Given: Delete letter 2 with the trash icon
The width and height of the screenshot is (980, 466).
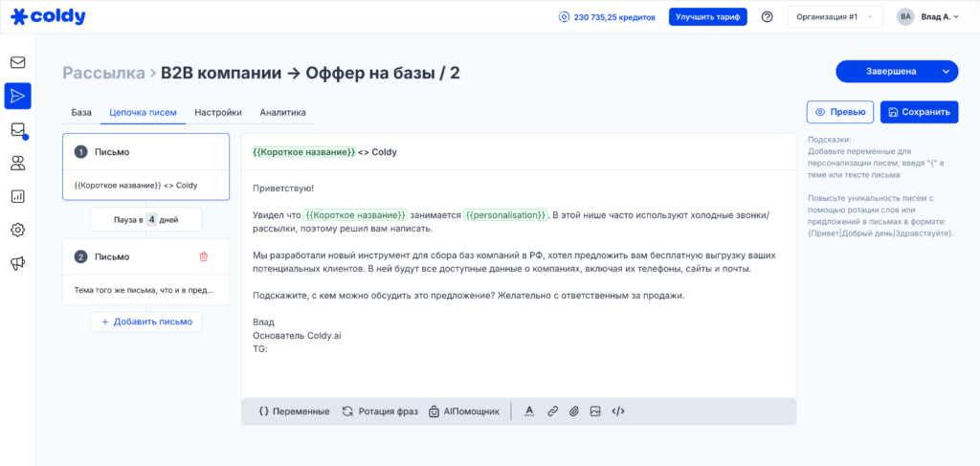Looking at the screenshot, I should 203,256.
